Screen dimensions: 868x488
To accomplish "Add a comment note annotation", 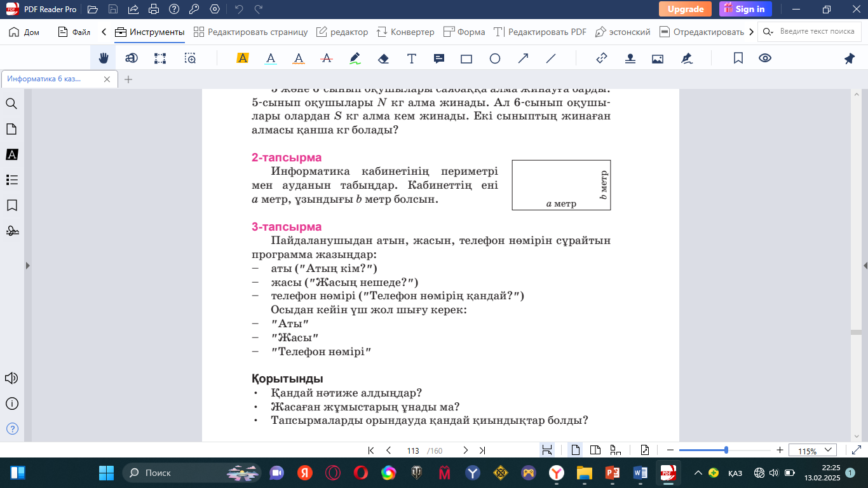I will point(438,58).
